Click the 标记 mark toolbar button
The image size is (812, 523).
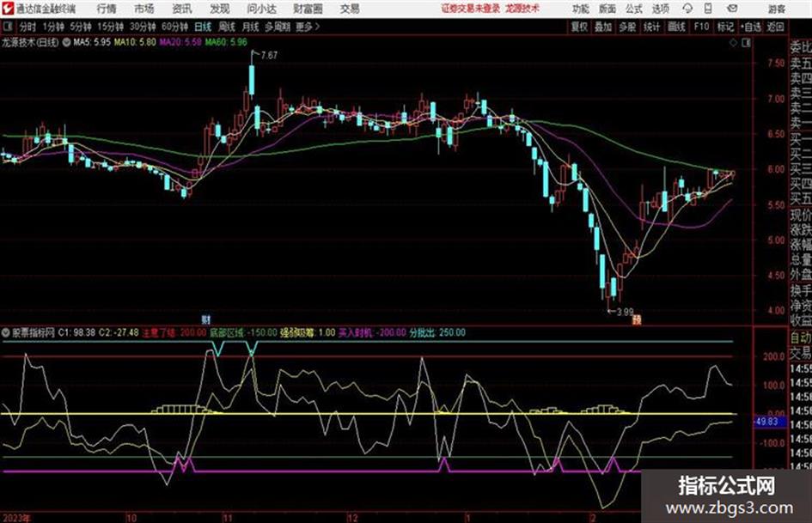coord(725,27)
